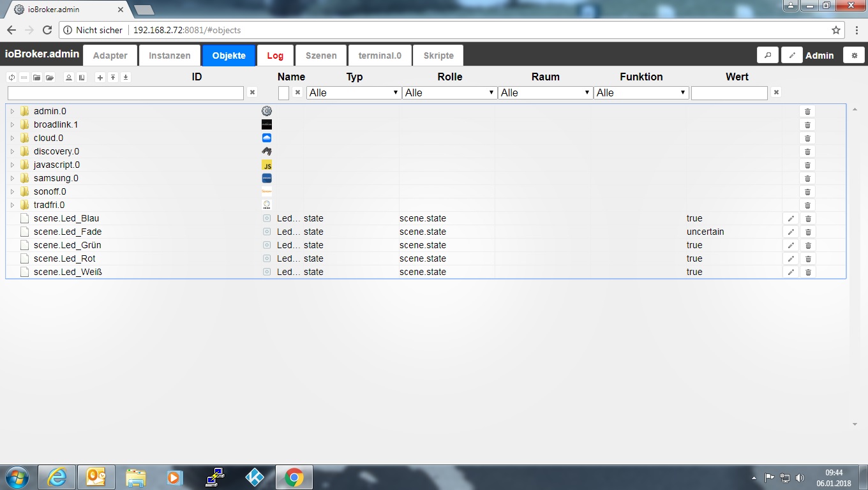Viewport: 868px width, 490px height.
Task: Select the scene.Led_Fade row
Action: coord(426,232)
